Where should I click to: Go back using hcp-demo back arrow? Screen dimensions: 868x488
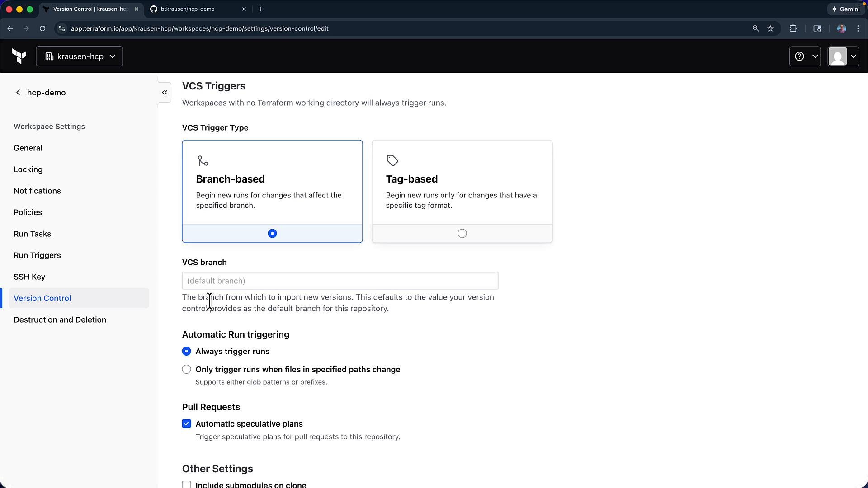coord(18,93)
